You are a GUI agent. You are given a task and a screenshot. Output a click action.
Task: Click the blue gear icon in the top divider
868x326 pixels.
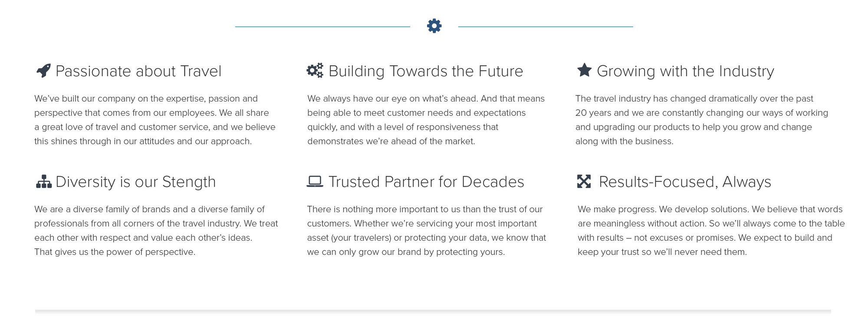[434, 26]
